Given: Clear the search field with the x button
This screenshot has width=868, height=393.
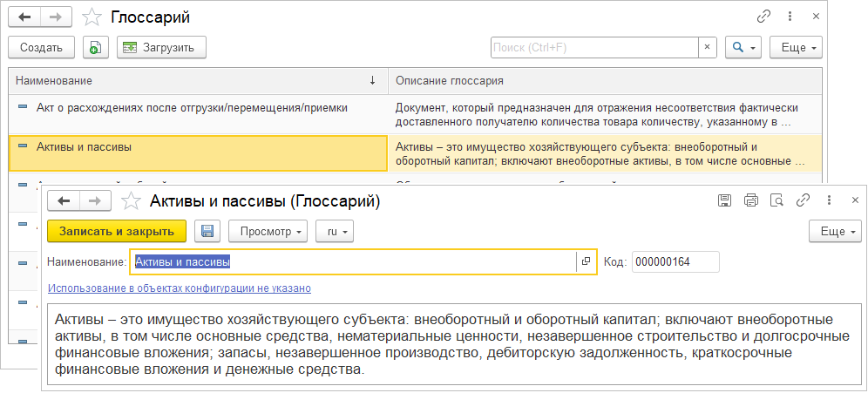Looking at the screenshot, I should point(707,48).
